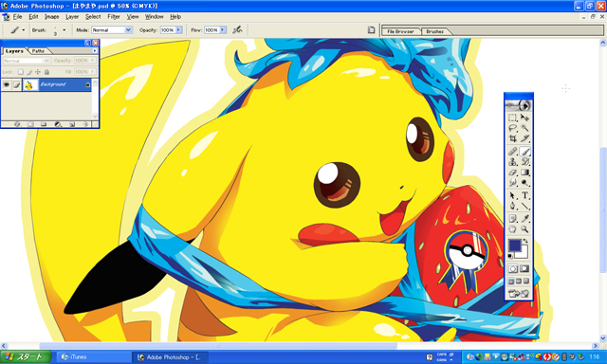
Task: Toggle lock transparent pixels
Action: point(21,72)
